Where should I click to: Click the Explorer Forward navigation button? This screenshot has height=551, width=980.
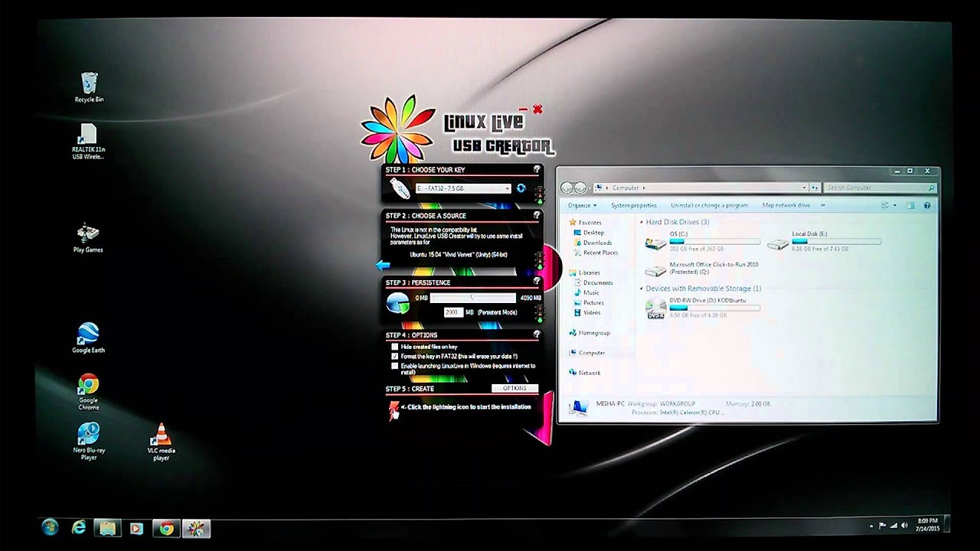(580, 187)
